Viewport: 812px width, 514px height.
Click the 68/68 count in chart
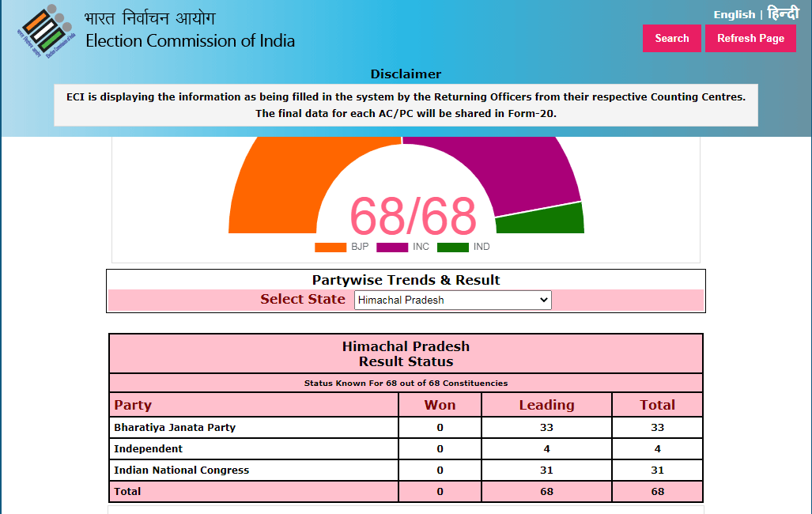coord(413,216)
